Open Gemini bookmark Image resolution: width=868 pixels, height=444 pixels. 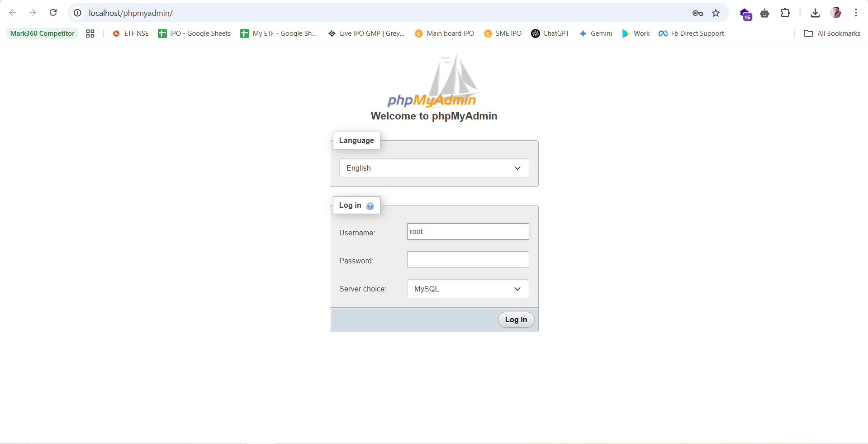tap(596, 33)
